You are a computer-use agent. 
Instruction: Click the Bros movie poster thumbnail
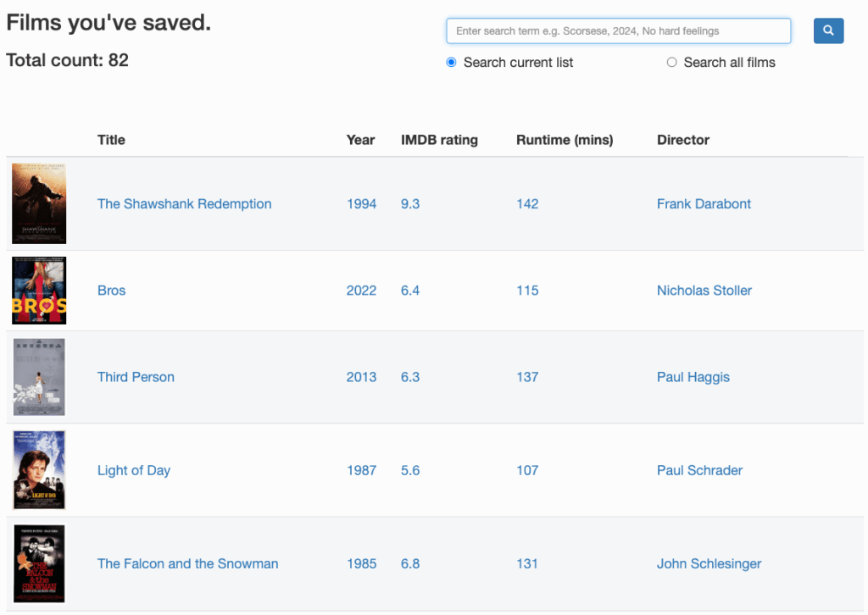[39, 291]
